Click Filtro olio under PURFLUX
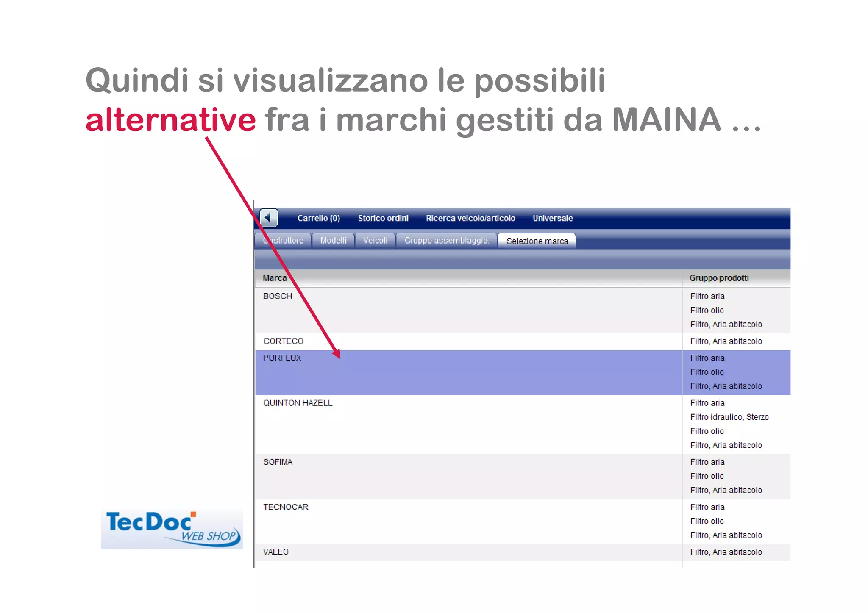Image resolution: width=868 pixels, height=613 pixels. click(707, 372)
